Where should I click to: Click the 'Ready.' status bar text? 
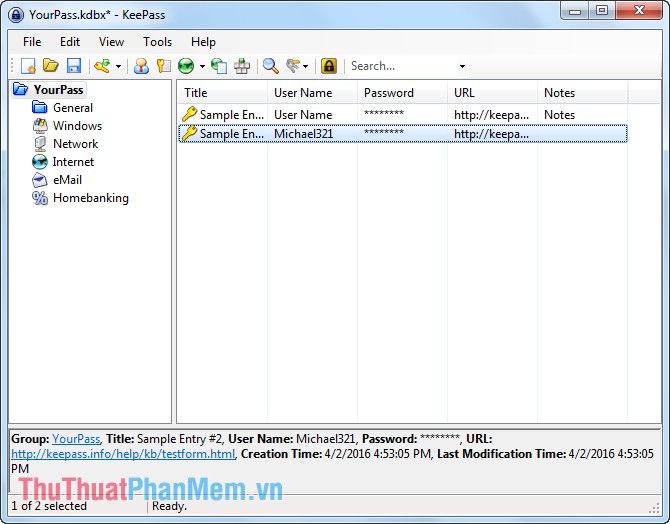pyautogui.click(x=169, y=506)
